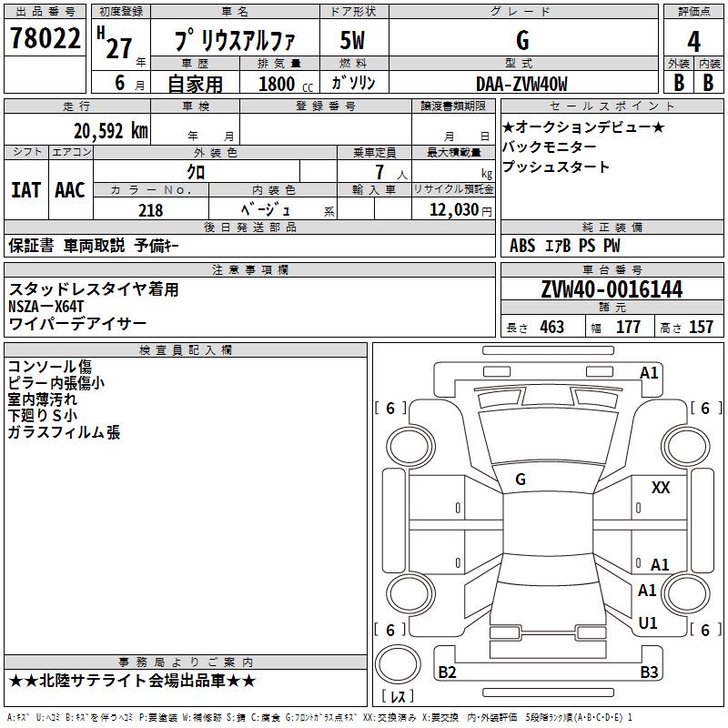
Task: Select the seating capacity 7 人
Action: coord(391,172)
